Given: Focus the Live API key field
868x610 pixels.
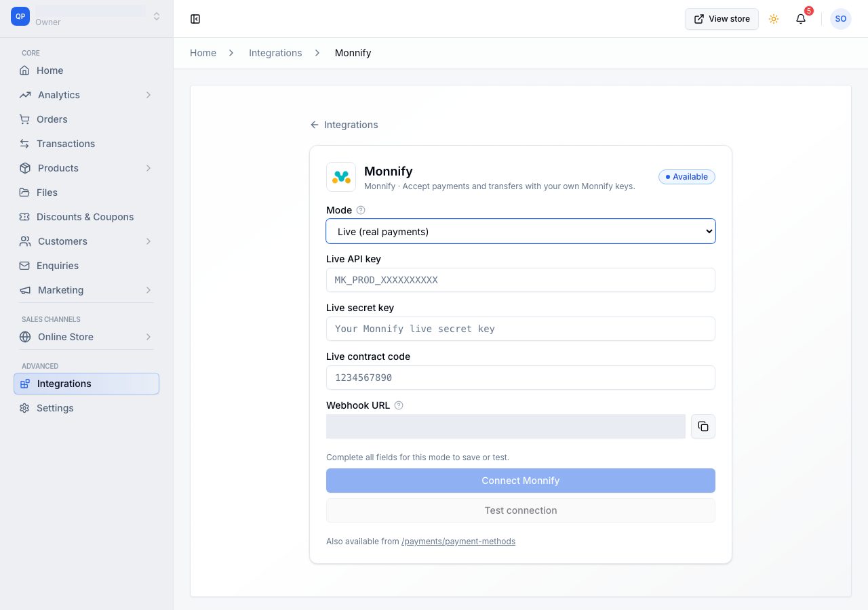Looking at the screenshot, I should [521, 280].
